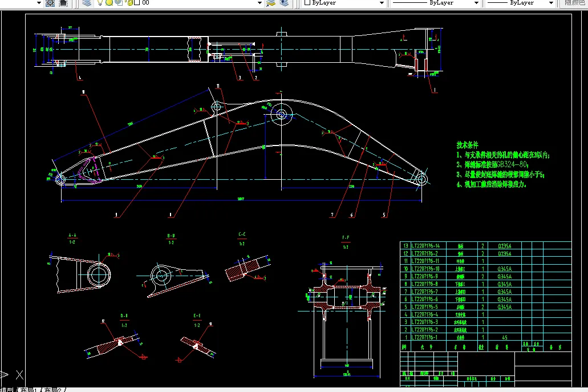This screenshot has height=392, width=588.
Task: Select balloon number 6 under main view
Action: coord(351,215)
